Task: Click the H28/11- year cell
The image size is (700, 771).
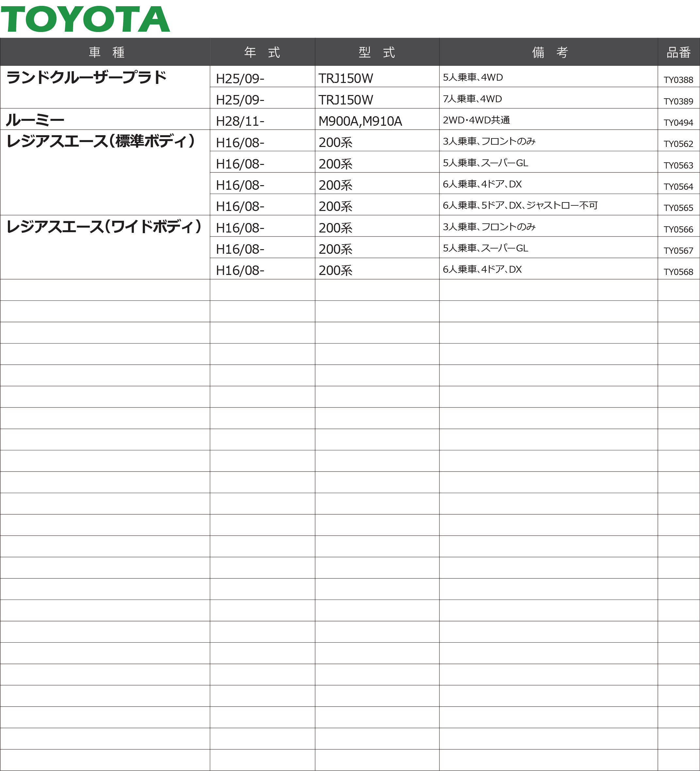Action: pos(240,121)
